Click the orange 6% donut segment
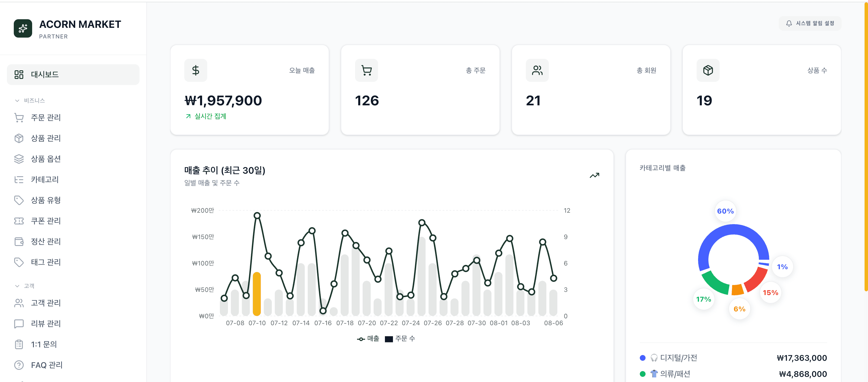This screenshot has width=868, height=382. point(738,290)
